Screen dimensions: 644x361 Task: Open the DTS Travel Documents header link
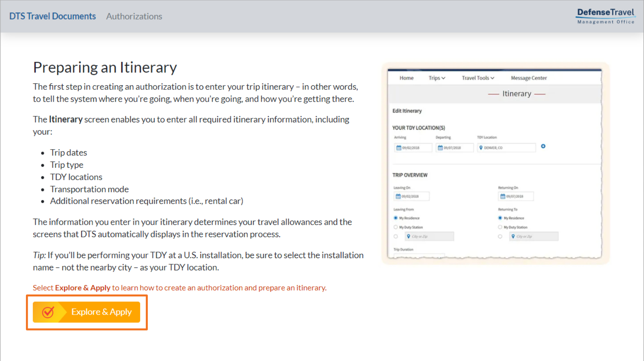(x=52, y=16)
